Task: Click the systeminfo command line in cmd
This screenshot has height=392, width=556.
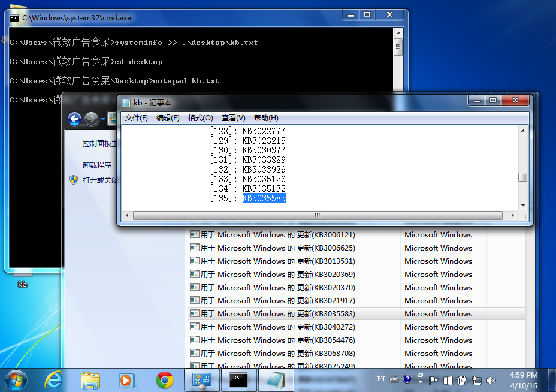Action: coord(134,42)
